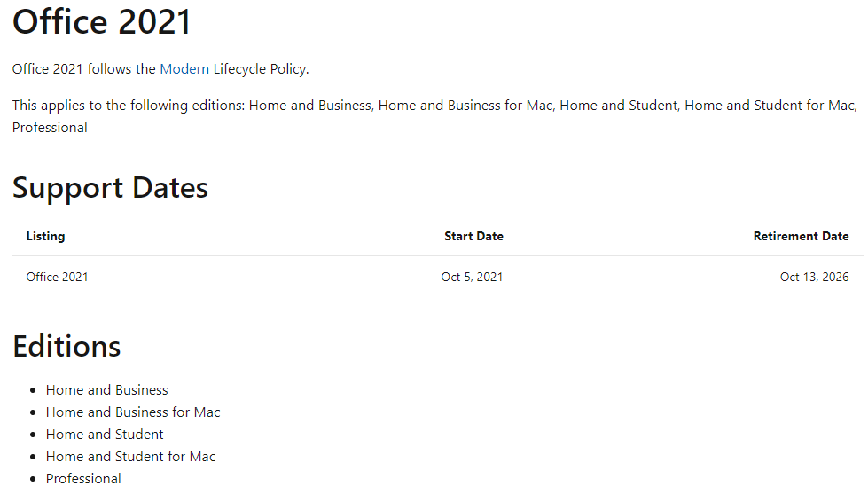Image resolution: width=868 pixels, height=502 pixels.
Task: Click the Support Dates section heading
Action: [x=110, y=188]
